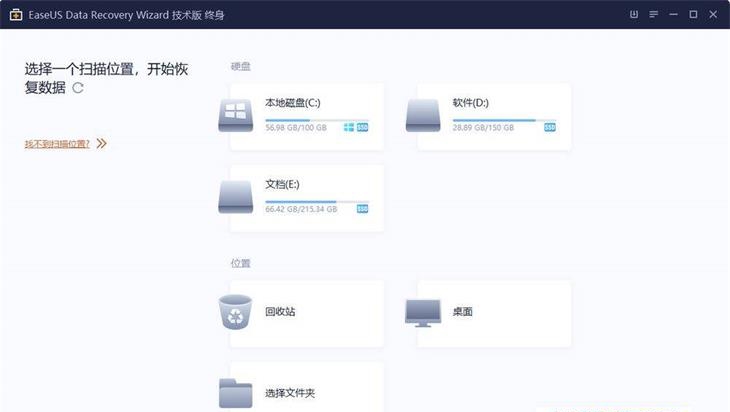
Task: Open the hamburger menu in title bar
Action: click(654, 14)
